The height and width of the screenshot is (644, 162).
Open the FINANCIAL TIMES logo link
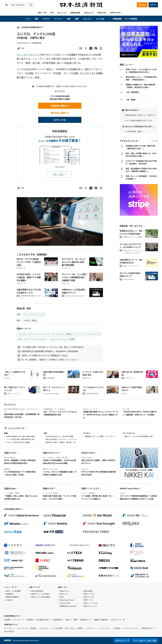(x=96, y=532)
